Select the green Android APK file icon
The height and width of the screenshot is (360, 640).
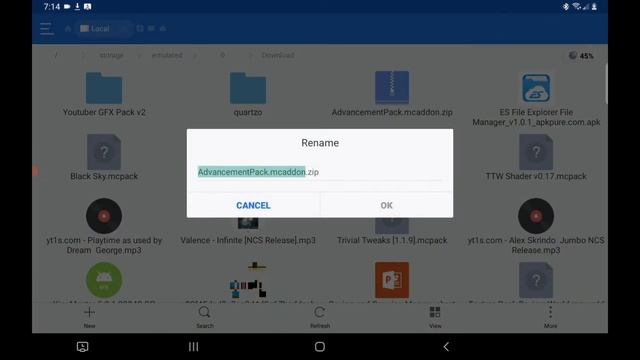point(104,280)
